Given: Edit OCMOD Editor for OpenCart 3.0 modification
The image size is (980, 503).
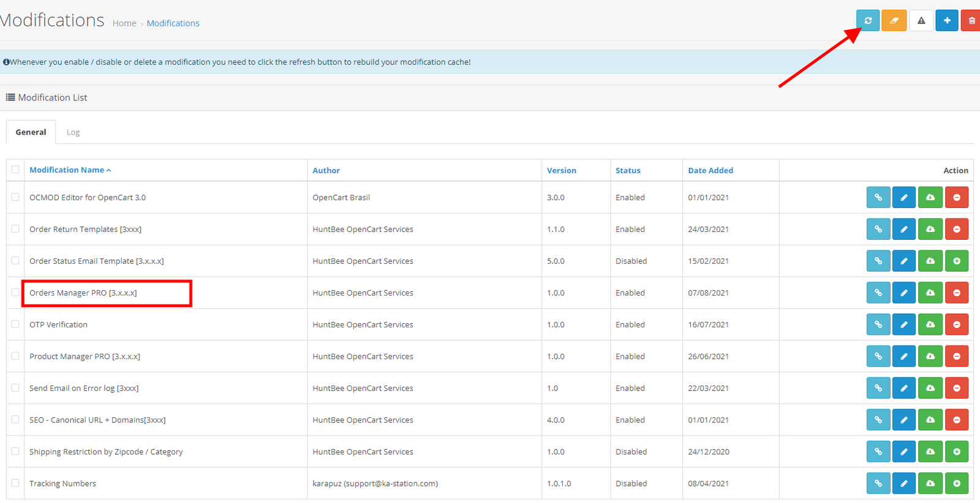Looking at the screenshot, I should (904, 197).
